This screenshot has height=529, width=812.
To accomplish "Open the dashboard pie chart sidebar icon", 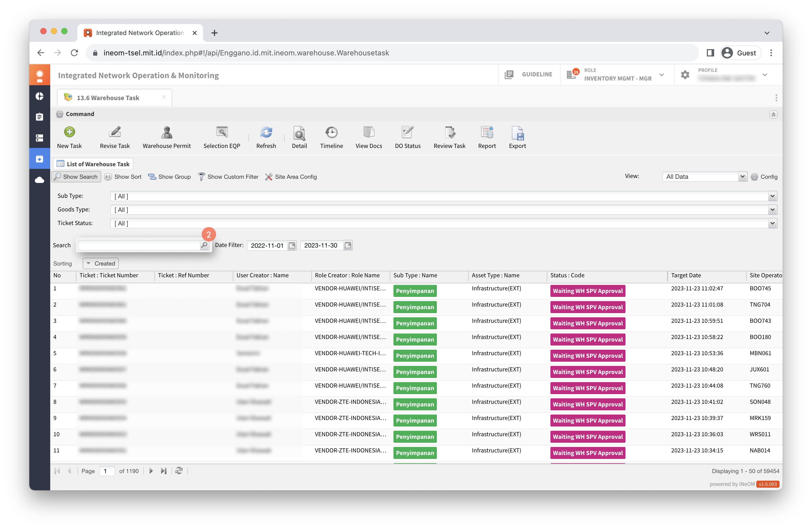I will pos(40,96).
